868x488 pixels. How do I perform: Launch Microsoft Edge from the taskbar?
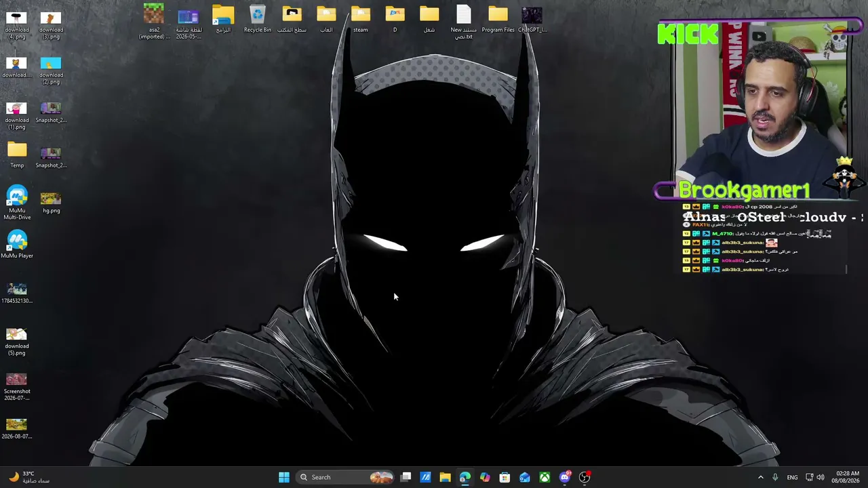[x=465, y=477]
